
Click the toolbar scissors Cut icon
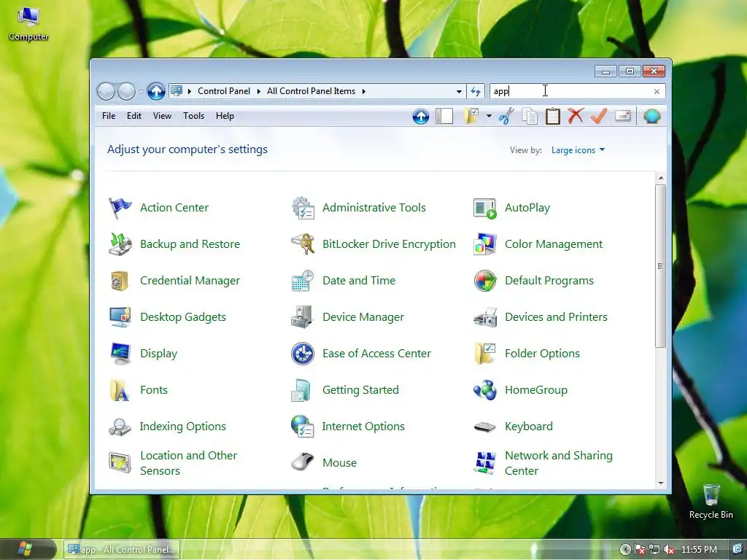pos(506,116)
